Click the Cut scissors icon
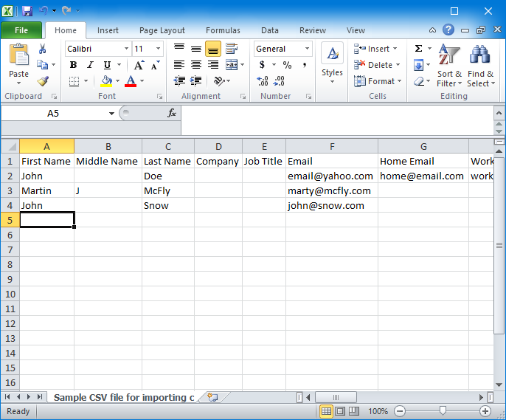 coord(42,49)
